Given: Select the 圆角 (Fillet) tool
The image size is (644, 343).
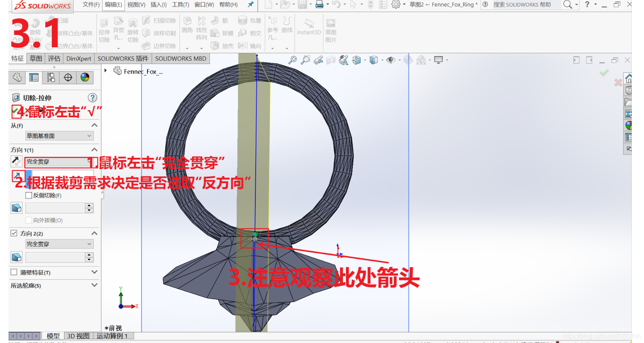Looking at the screenshot, I should [x=187, y=27].
